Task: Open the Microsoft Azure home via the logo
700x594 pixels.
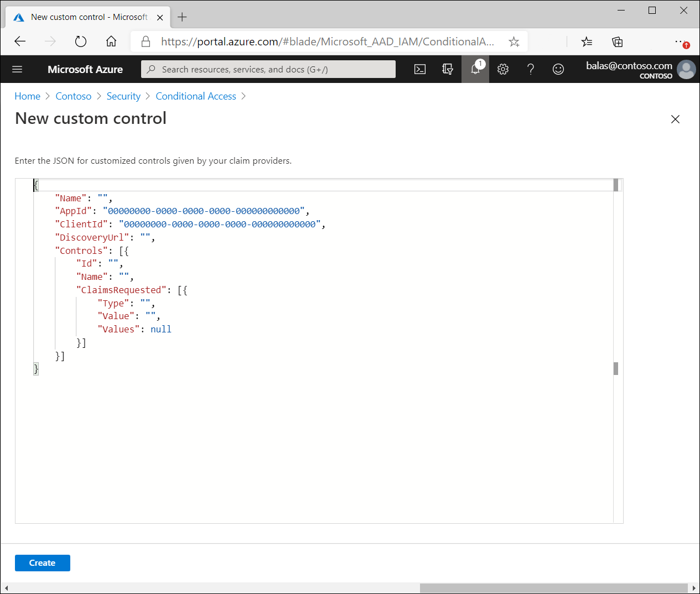Action: 85,69
